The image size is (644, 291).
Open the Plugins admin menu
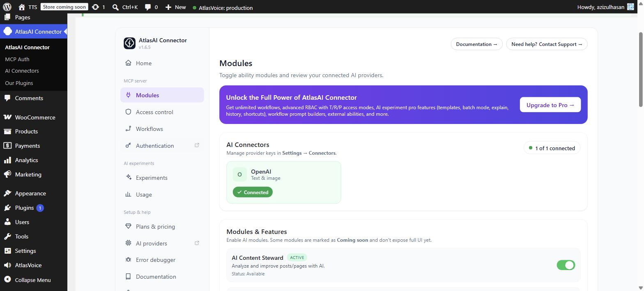coord(34,208)
